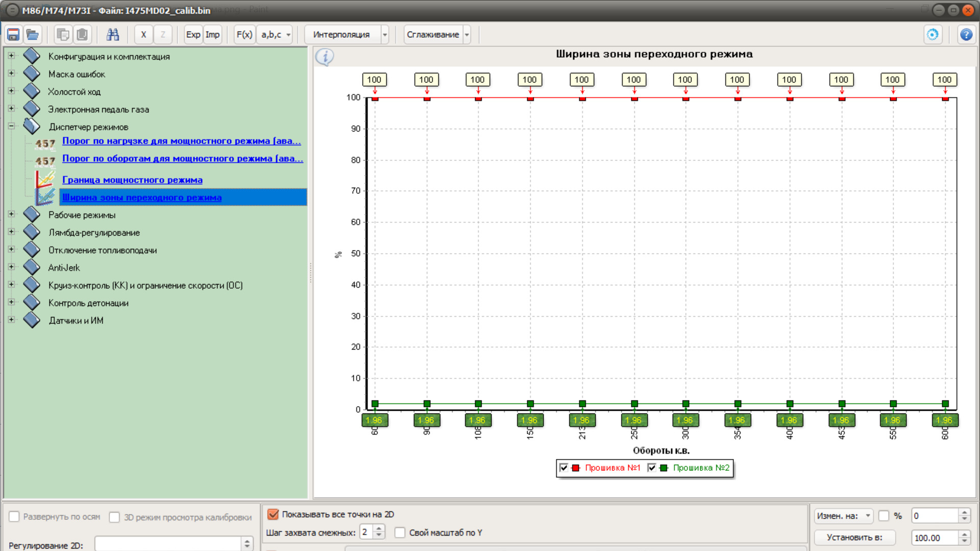Uncheck Показывать все точки на 2D

tap(273, 514)
